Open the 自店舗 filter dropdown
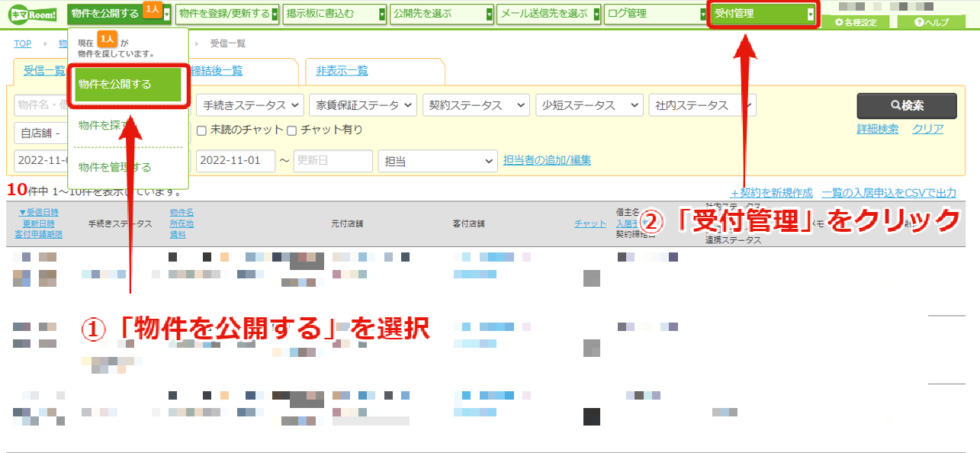The width and height of the screenshot is (980, 453). pos(41,133)
